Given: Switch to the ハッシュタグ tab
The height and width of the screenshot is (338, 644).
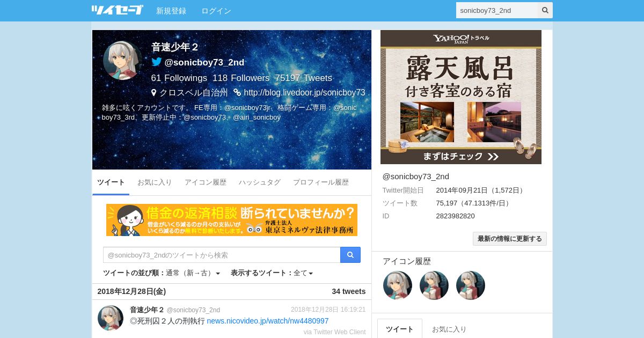Looking at the screenshot, I should click(260, 182).
